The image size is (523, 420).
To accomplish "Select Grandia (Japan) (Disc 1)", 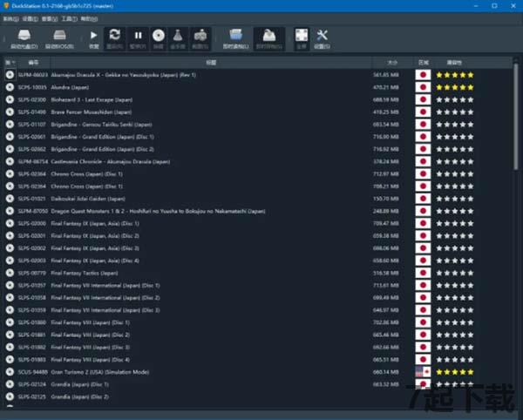I will click(80, 384).
